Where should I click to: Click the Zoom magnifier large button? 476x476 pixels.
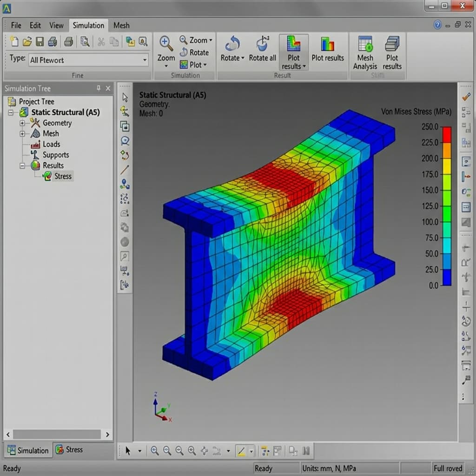pyautogui.click(x=166, y=45)
